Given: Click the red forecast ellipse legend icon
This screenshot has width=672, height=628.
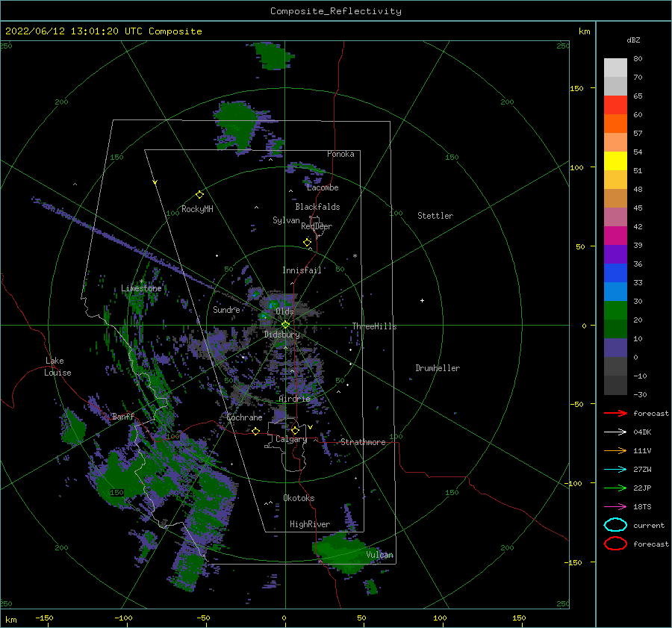Looking at the screenshot, I should click(x=615, y=544).
